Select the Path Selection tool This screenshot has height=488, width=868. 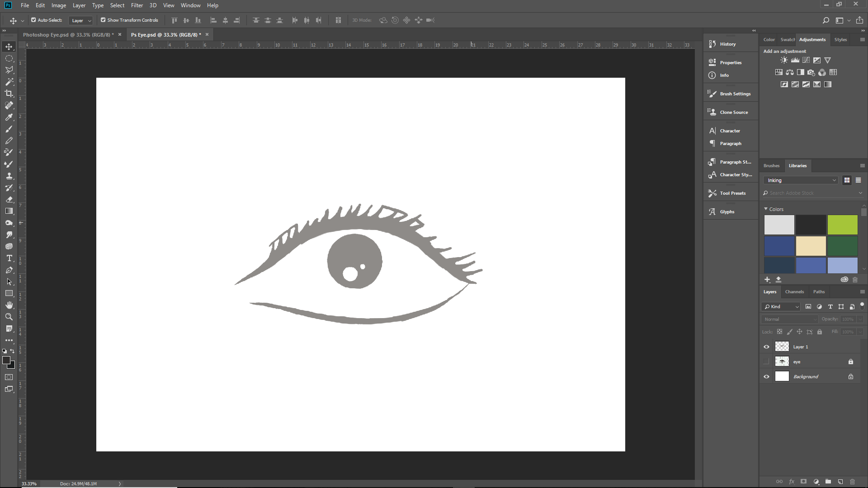[x=9, y=282]
